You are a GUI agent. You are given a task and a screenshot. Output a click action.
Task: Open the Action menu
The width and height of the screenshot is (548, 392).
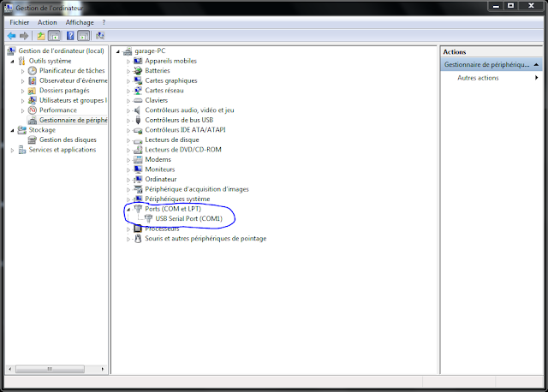coord(47,22)
